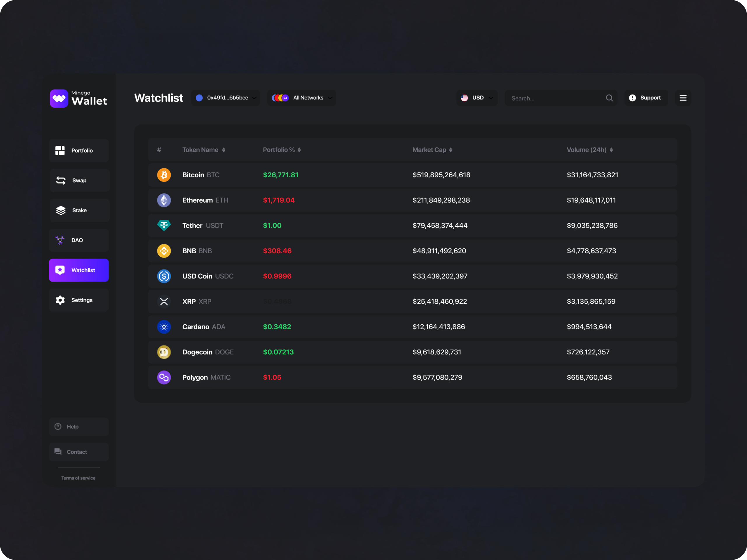The width and height of the screenshot is (747, 560).
Task: Click the Minego Wallet logo icon
Action: pyautogui.click(x=59, y=99)
